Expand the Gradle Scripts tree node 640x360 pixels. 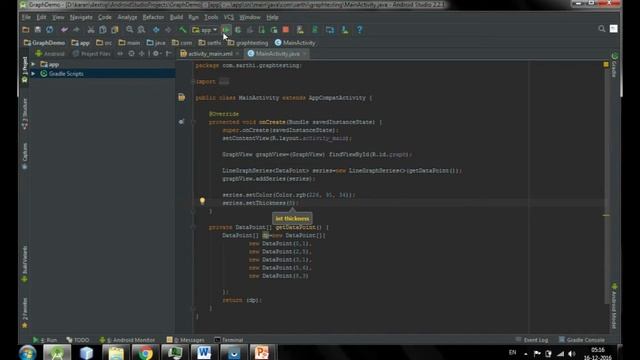pyautogui.click(x=33, y=74)
